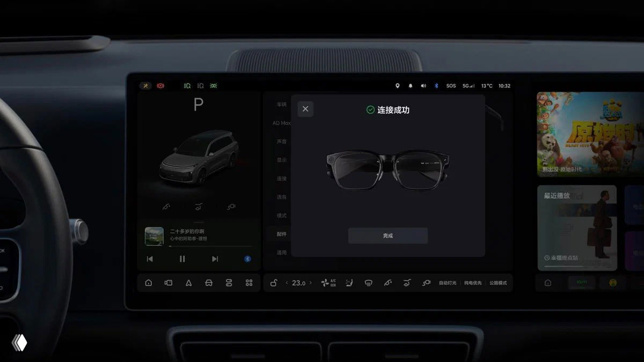Tap the windshield defrost icon

[368, 283]
